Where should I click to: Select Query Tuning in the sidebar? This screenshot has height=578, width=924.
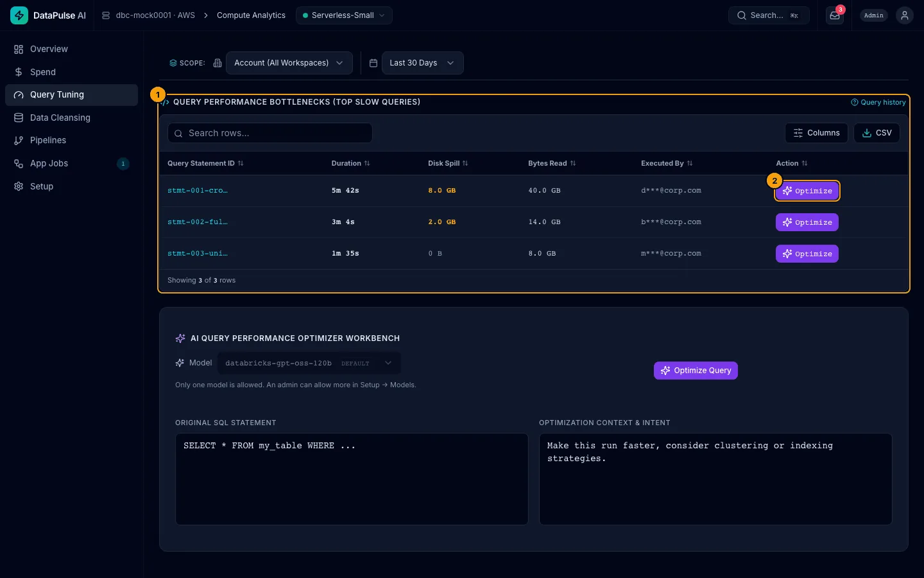71,94
